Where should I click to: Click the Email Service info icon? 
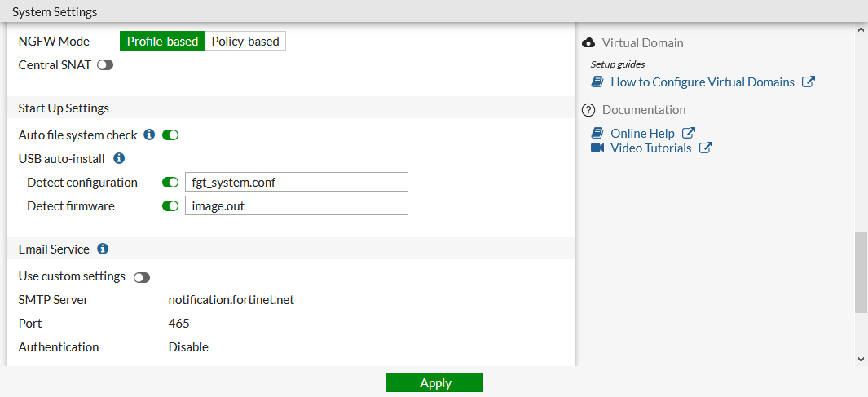coord(103,249)
